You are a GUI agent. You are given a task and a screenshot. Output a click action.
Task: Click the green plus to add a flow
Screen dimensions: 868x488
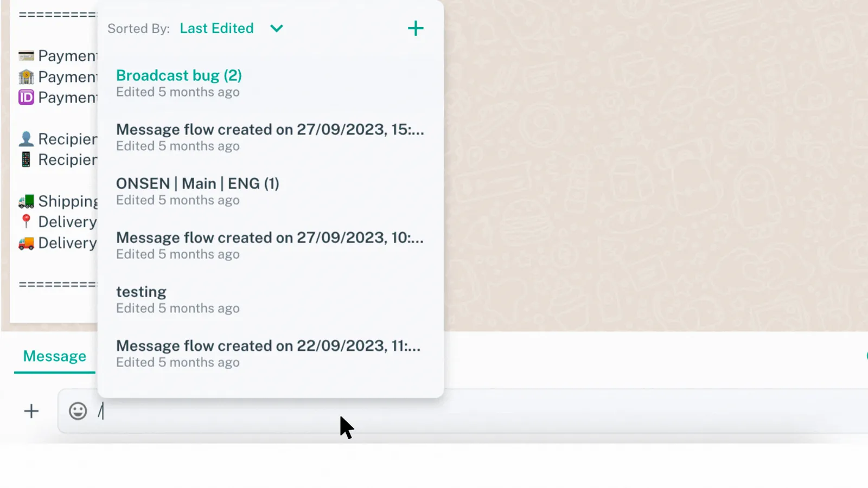pyautogui.click(x=416, y=28)
